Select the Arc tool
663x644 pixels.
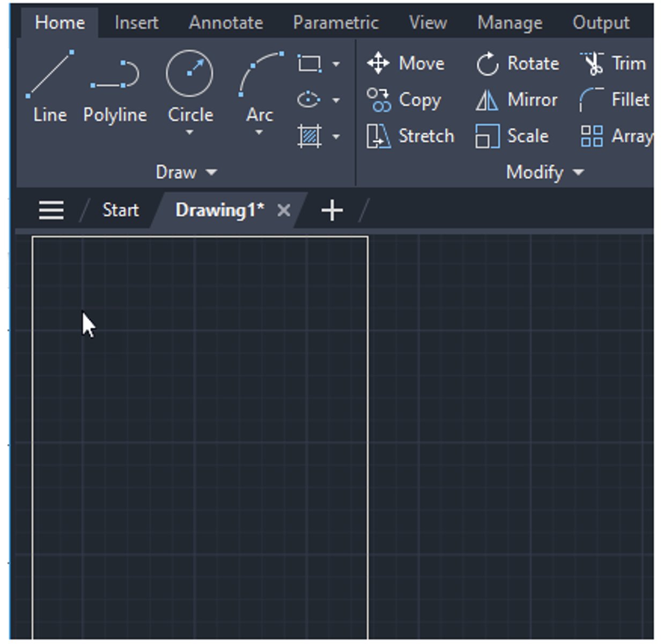(x=260, y=86)
